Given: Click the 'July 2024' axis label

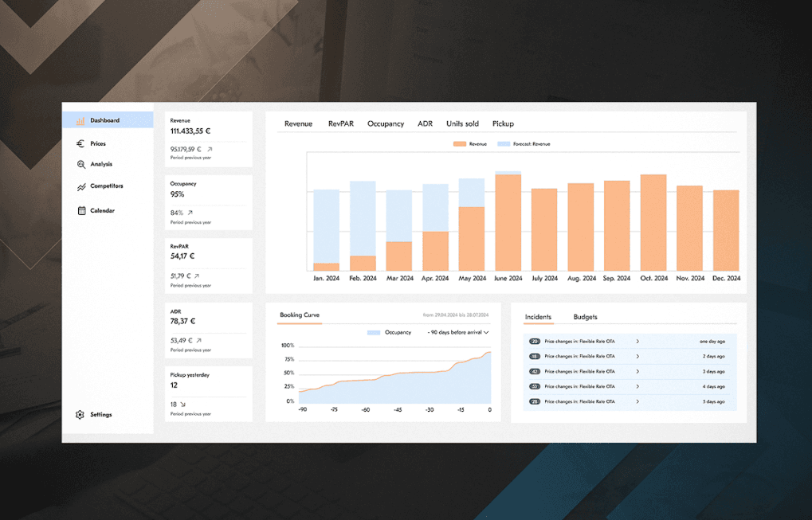Looking at the screenshot, I should (545, 279).
